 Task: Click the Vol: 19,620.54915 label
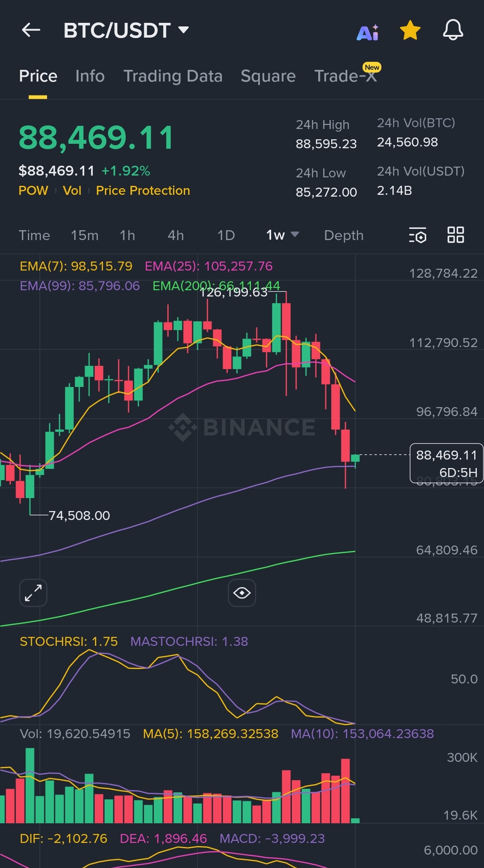click(x=75, y=734)
